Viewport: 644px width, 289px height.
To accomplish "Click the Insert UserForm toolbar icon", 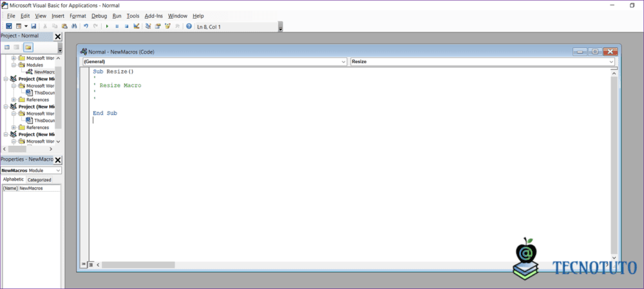I will [19, 26].
